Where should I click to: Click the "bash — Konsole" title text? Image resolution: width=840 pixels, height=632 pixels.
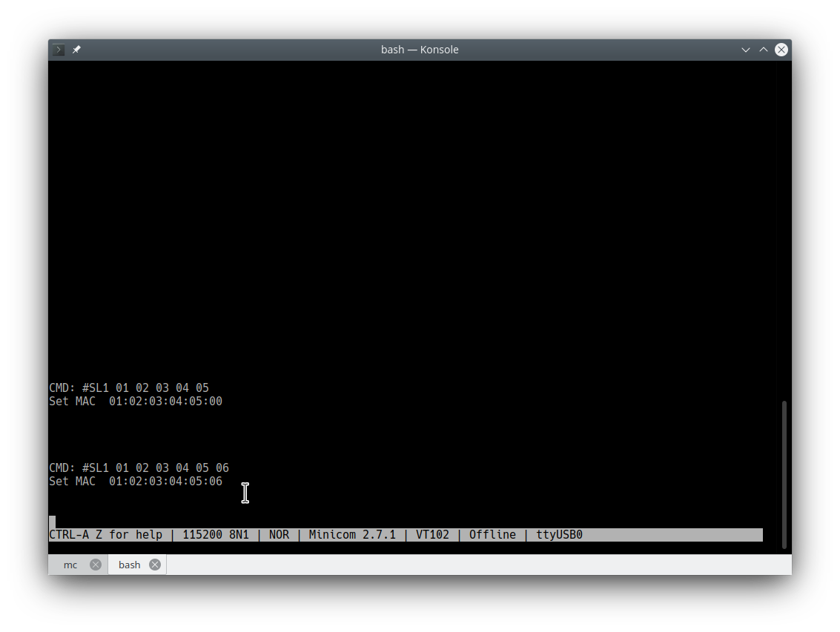(x=420, y=50)
